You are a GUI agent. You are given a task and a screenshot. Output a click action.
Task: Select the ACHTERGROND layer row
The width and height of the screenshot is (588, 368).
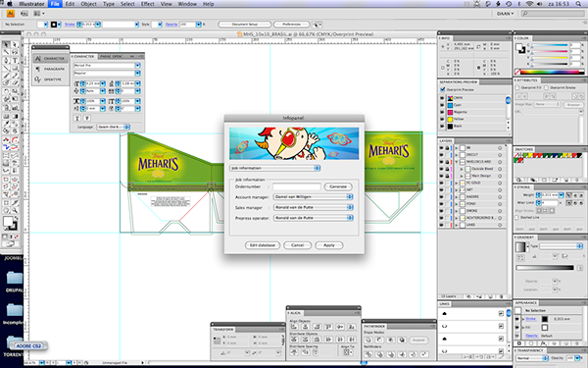coord(472,218)
